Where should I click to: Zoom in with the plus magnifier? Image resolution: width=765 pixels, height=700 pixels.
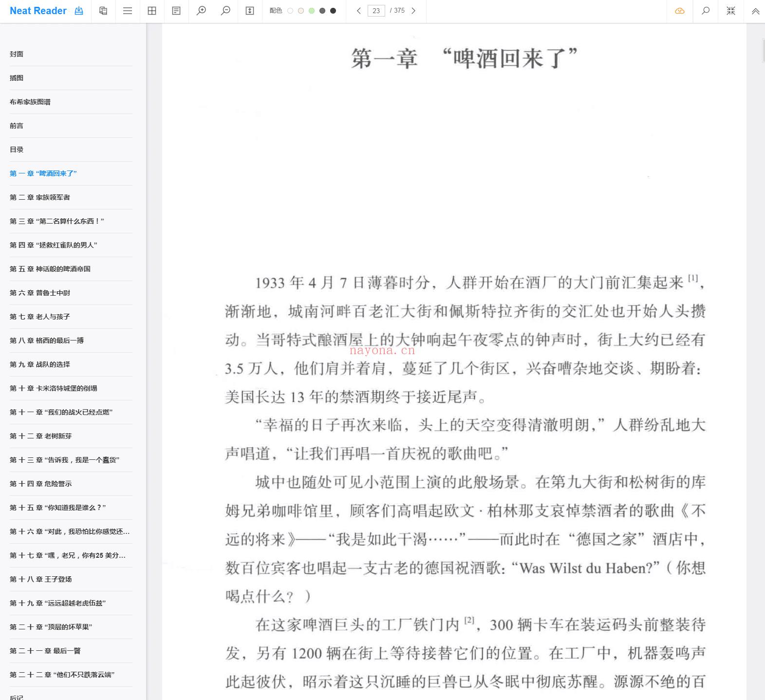point(201,11)
